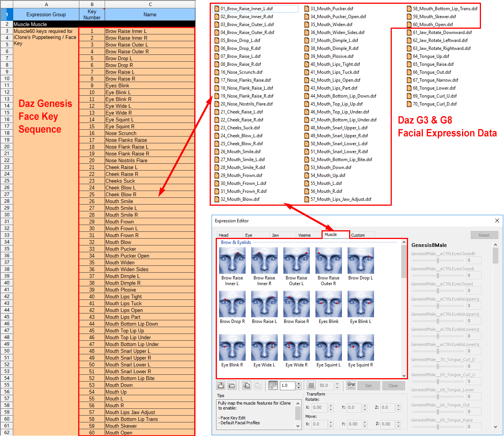Select the Eye Squint R face thumbnail
The image size is (504, 436).
[361, 348]
